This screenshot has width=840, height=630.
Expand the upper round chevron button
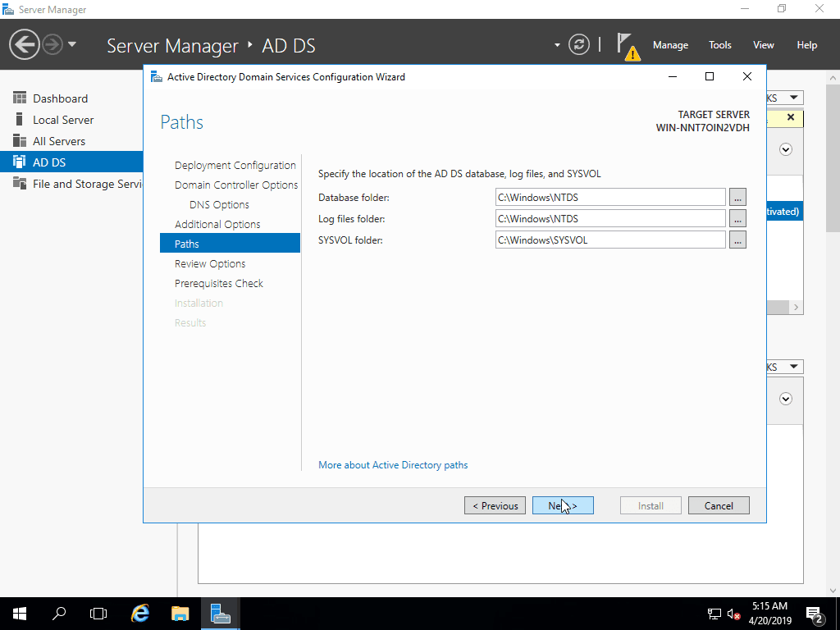tap(786, 149)
